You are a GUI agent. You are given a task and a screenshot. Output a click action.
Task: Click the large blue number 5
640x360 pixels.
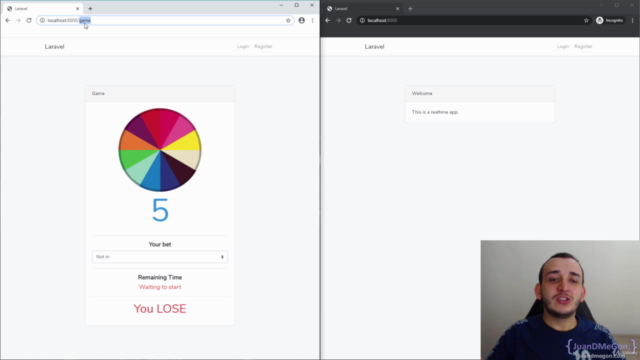160,211
